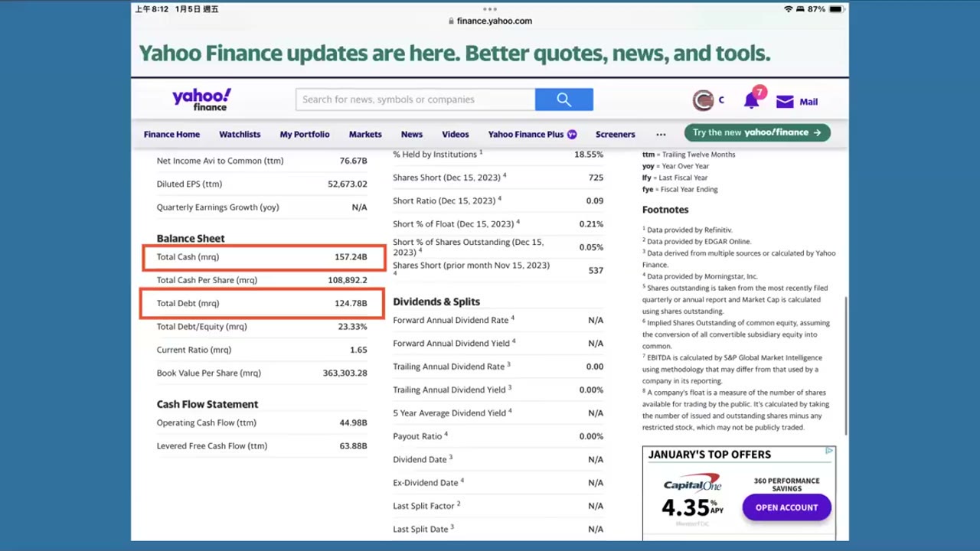Click the Yahoo Finance updates banner text
The height and width of the screenshot is (551, 980).
point(455,54)
